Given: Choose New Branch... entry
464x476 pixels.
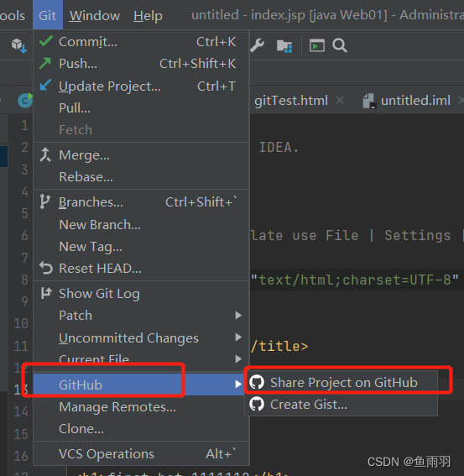Looking at the screenshot, I should pyautogui.click(x=141, y=225).
